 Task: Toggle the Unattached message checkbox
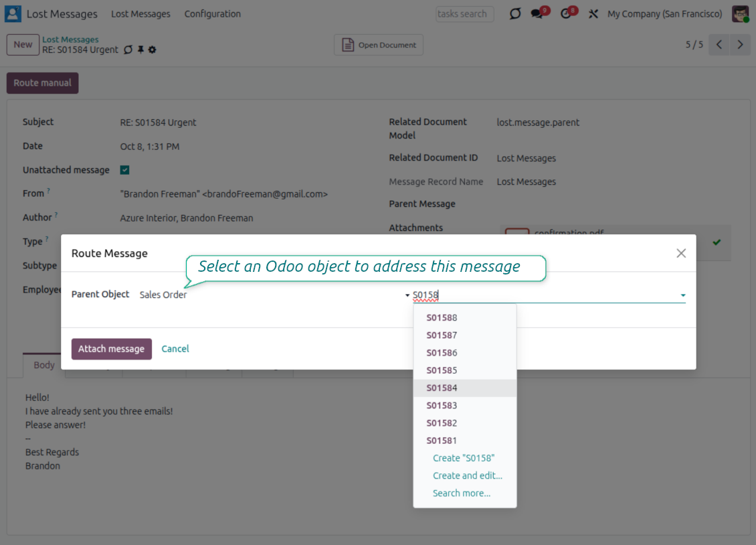point(124,170)
